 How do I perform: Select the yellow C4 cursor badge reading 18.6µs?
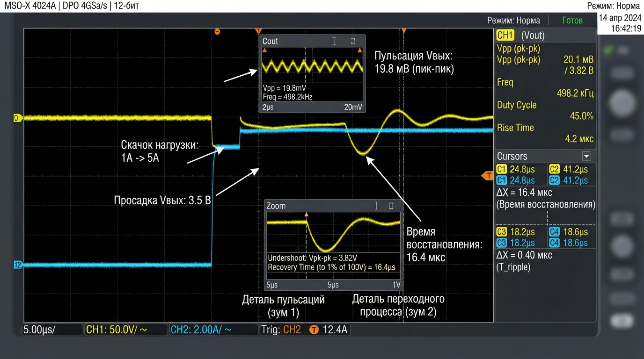point(554,232)
